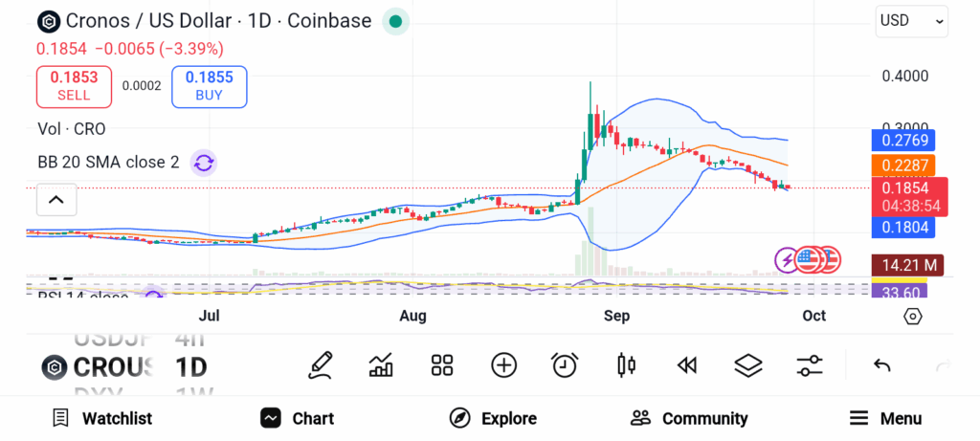The height and width of the screenshot is (441, 980).
Task: Create an alert with clock icon
Action: [x=565, y=364]
